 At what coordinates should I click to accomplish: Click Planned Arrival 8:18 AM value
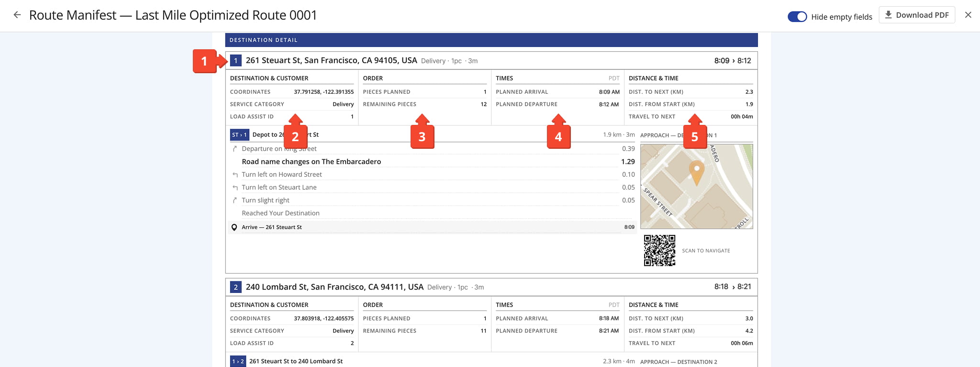click(609, 319)
